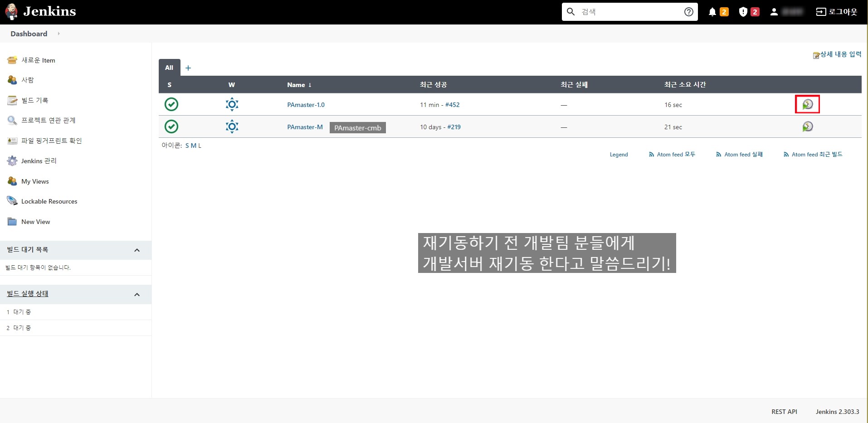Open build #452 link
This screenshot has height=423, width=868.
452,105
